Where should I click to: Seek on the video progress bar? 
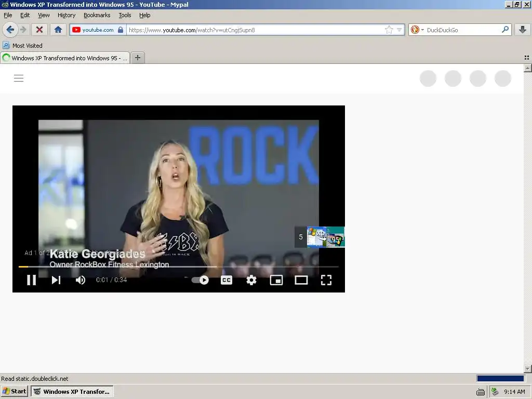[x=179, y=267]
